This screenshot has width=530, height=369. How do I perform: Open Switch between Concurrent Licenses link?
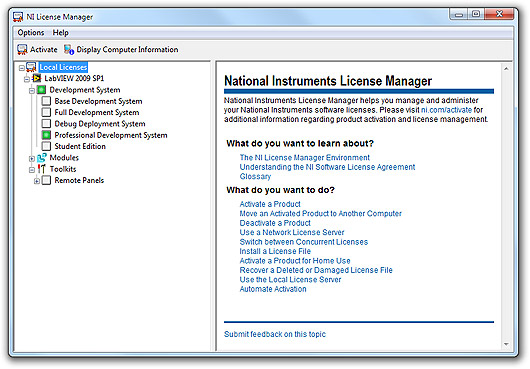[x=304, y=242]
